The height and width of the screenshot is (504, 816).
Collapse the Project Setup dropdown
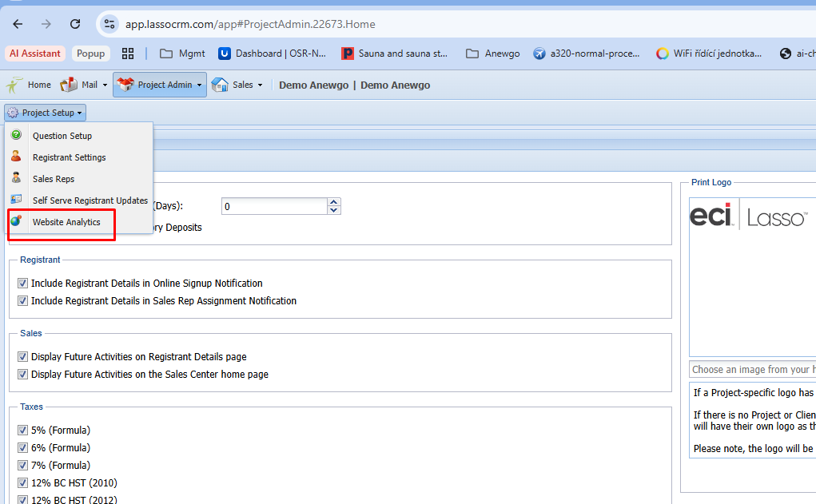45,113
